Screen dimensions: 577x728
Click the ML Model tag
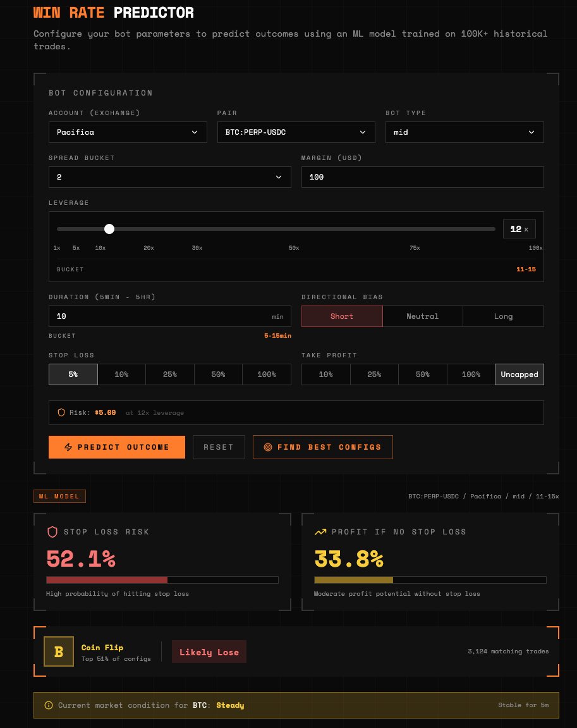click(x=59, y=497)
